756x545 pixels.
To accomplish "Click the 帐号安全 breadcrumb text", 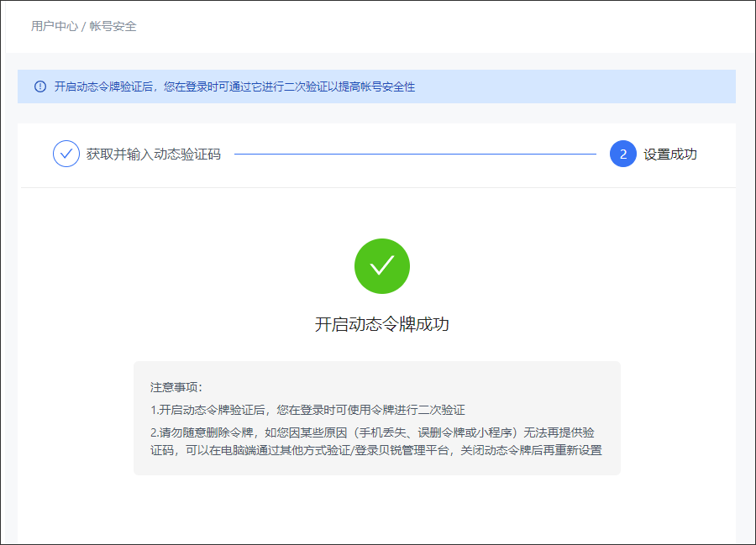I will (x=113, y=26).
